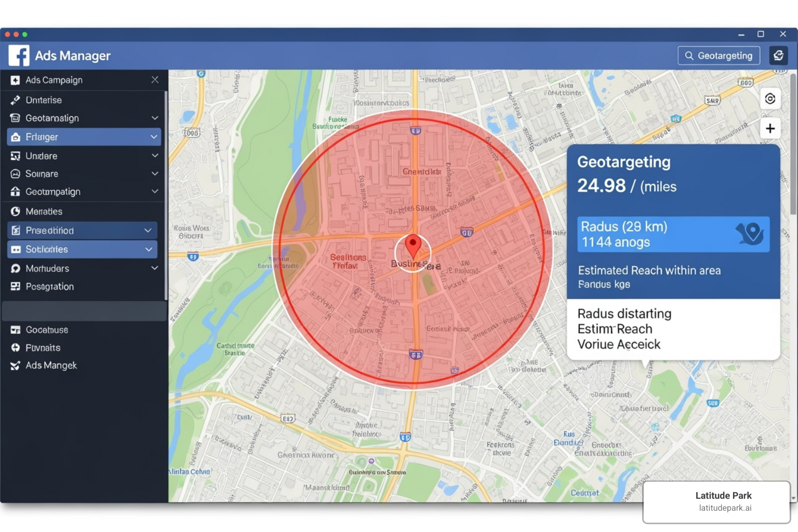Select the Ads Mangek icon at sidebar bottom
798x532 pixels.
tap(15, 365)
